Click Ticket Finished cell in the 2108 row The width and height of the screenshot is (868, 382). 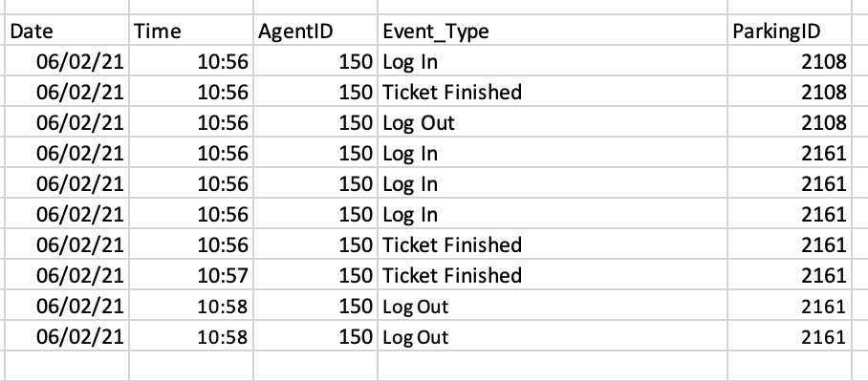[x=552, y=92]
